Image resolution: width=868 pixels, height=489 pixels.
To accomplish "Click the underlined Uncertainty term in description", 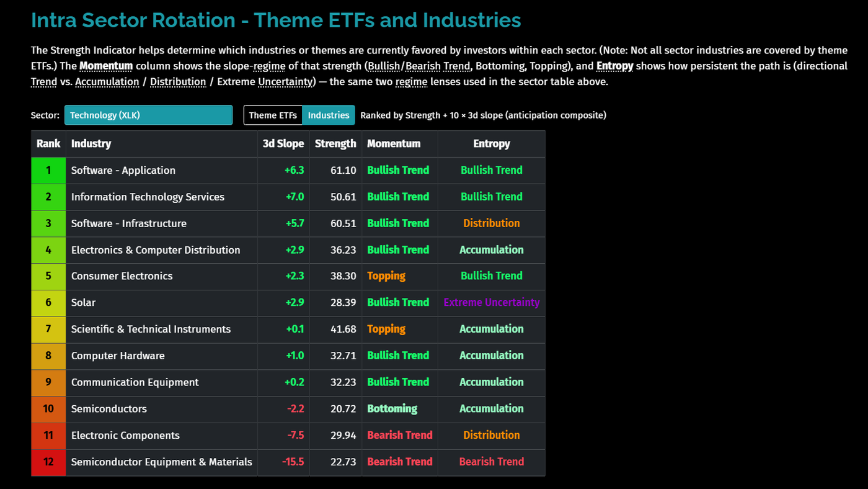I will click(x=286, y=81).
